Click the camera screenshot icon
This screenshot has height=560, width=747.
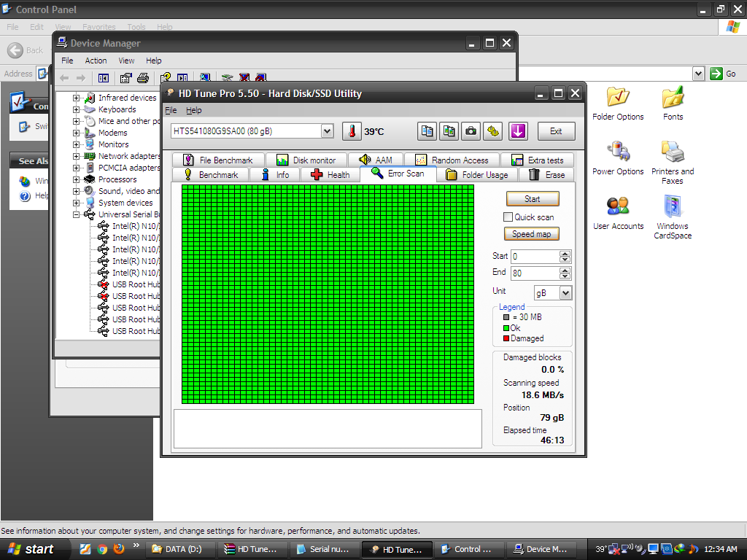point(471,131)
